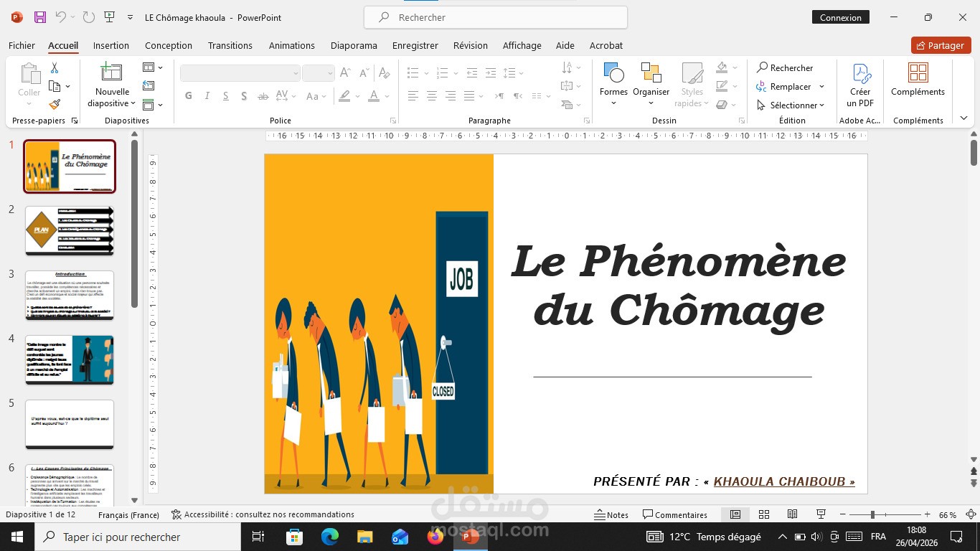Image resolution: width=980 pixels, height=551 pixels.
Task: Expand the bullets list dropdown arrow
Action: pyautogui.click(x=426, y=73)
